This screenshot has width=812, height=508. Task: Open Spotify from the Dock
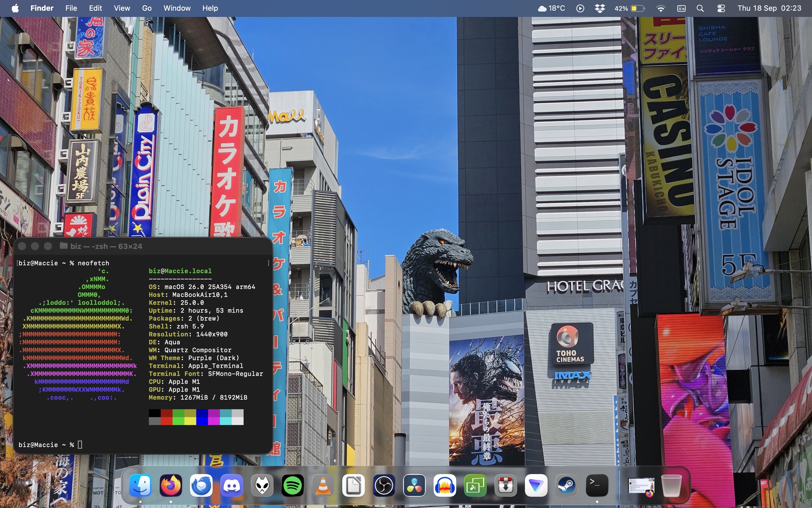pos(293,485)
